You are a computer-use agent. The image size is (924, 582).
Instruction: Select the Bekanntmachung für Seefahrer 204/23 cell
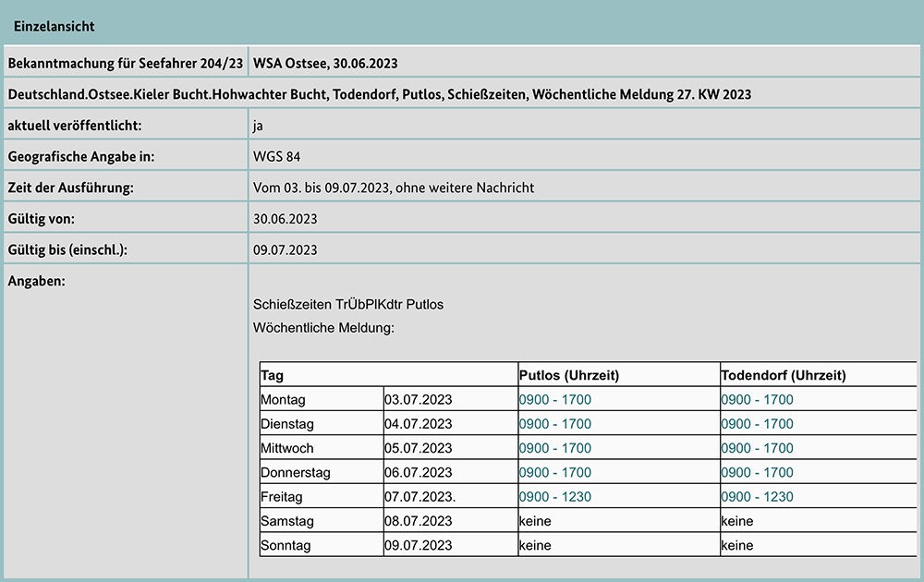126,63
